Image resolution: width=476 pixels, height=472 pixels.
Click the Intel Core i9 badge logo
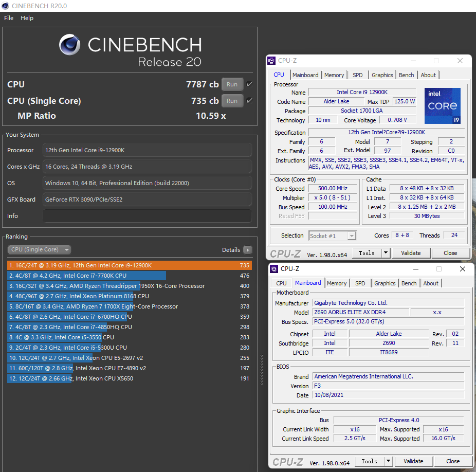coord(442,106)
